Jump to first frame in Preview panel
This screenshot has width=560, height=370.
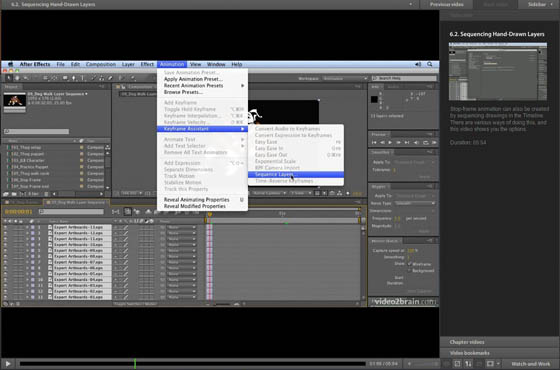click(374, 142)
